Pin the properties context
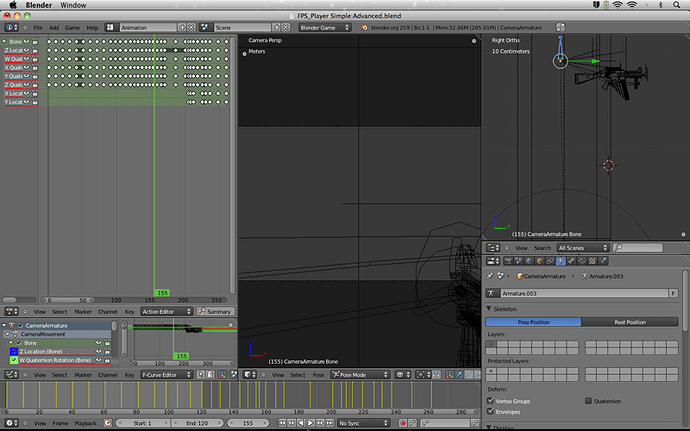This screenshot has width=690, height=431. [x=490, y=276]
